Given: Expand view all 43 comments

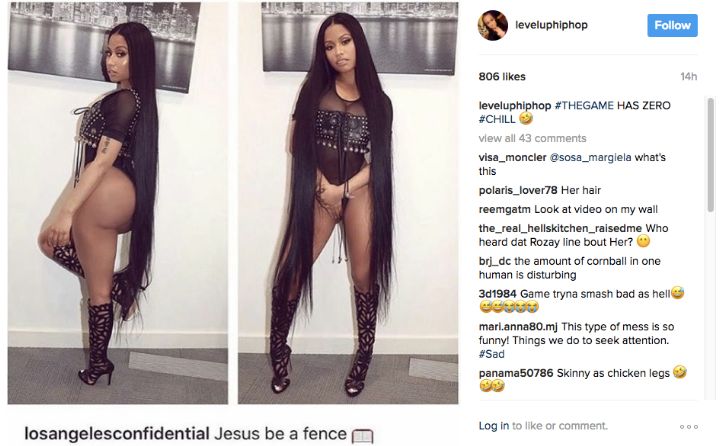Looking at the screenshot, I should pyautogui.click(x=533, y=138).
